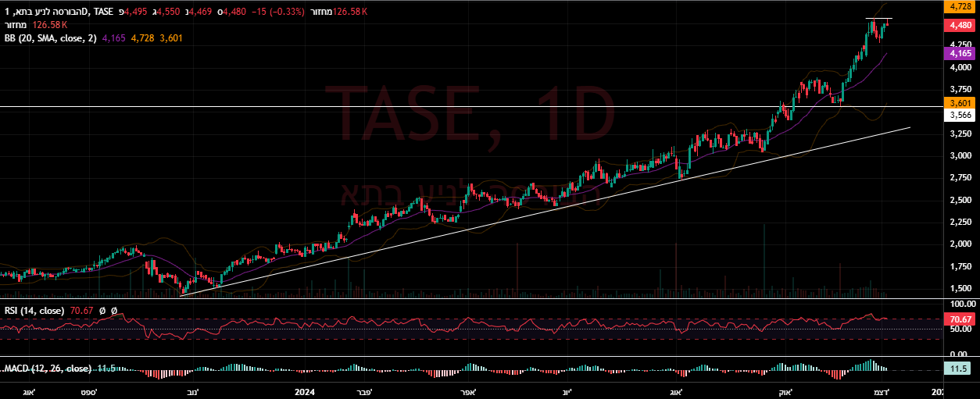980x399 pixels.
Task: Click the purple 4,165 basis price label
Action: coord(959,53)
